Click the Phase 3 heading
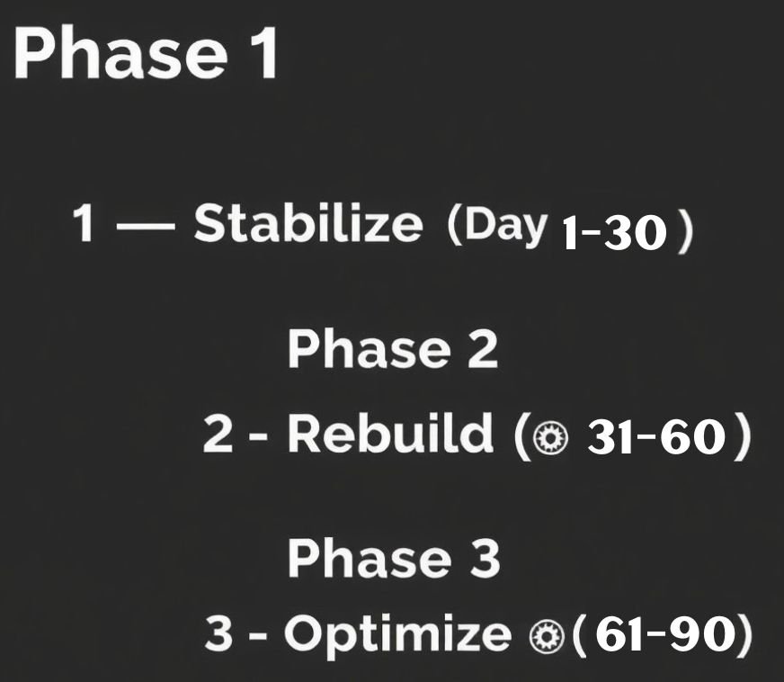This screenshot has width=784, height=682. tap(393, 558)
